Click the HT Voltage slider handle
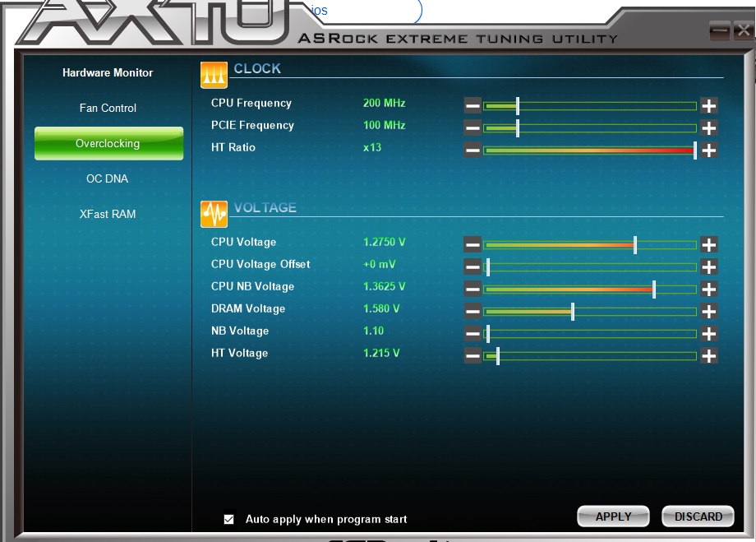The height and width of the screenshot is (542, 756). point(498,355)
